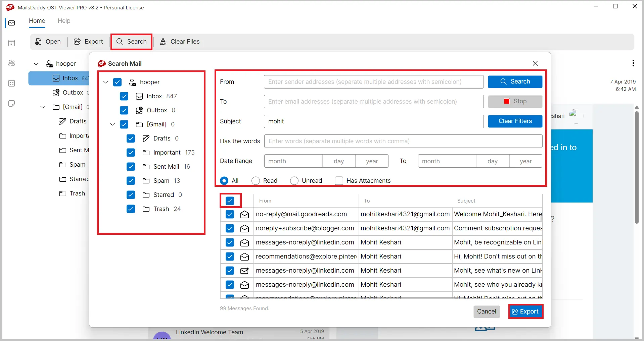Collapse the hooper node in dialog tree
The width and height of the screenshot is (644, 341).
click(106, 82)
